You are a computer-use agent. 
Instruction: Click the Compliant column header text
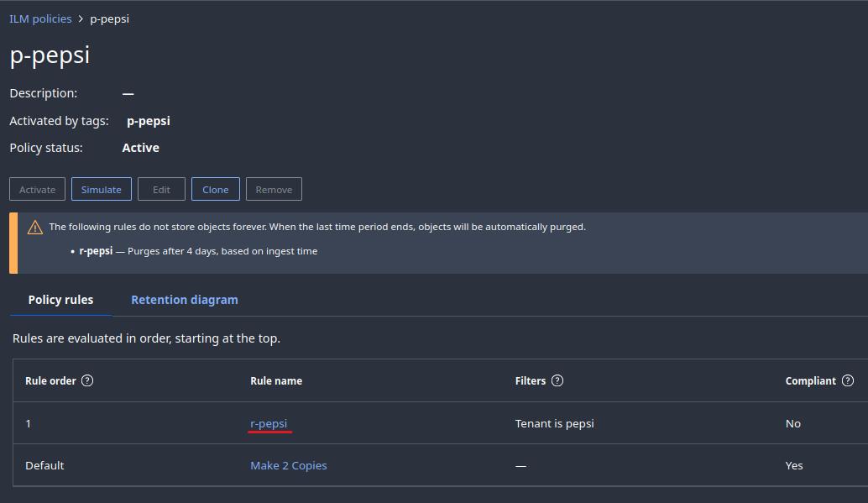[810, 380]
